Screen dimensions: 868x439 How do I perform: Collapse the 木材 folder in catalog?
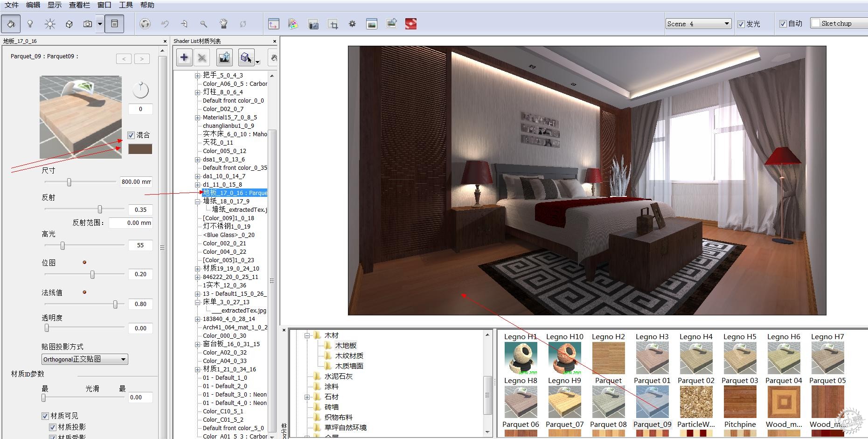point(307,335)
